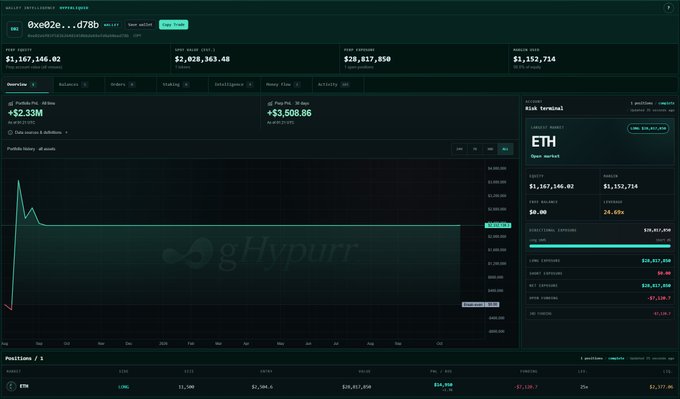Viewport: 680px width, 399px height.
Task: Click Margin Used $1,152,714 in top bar
Action: coord(534,59)
